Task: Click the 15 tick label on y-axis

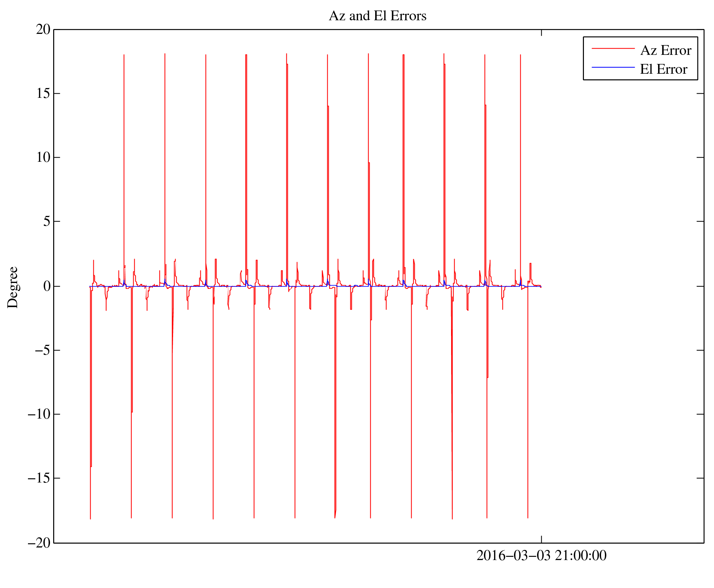Action: coord(43,93)
